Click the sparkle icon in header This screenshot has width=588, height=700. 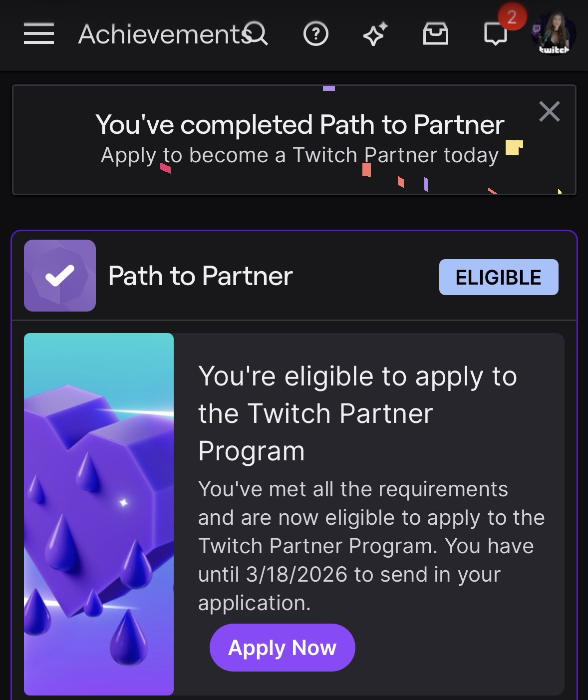[x=375, y=34]
